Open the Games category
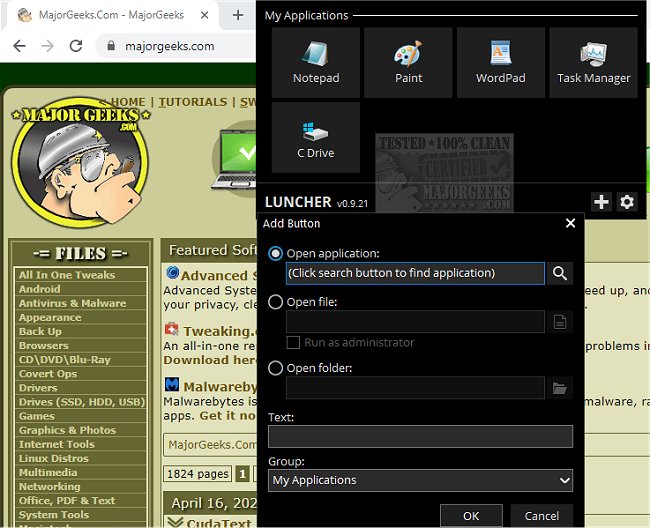The height and width of the screenshot is (528, 650). (81, 416)
